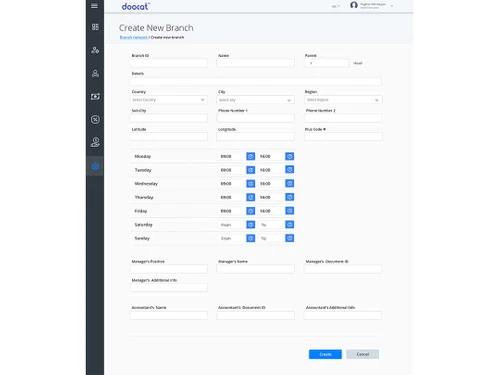Focus the Latitude input field
500x375 pixels.
point(169,136)
